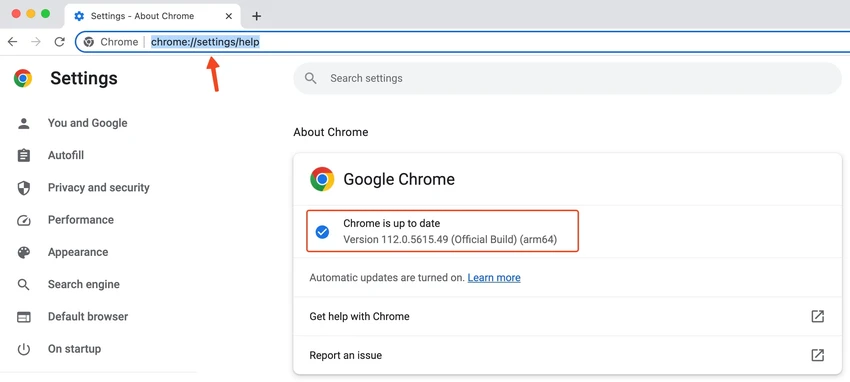Click the 'Chrome is up to date' text
The height and width of the screenshot is (382, 850).
[x=391, y=223]
